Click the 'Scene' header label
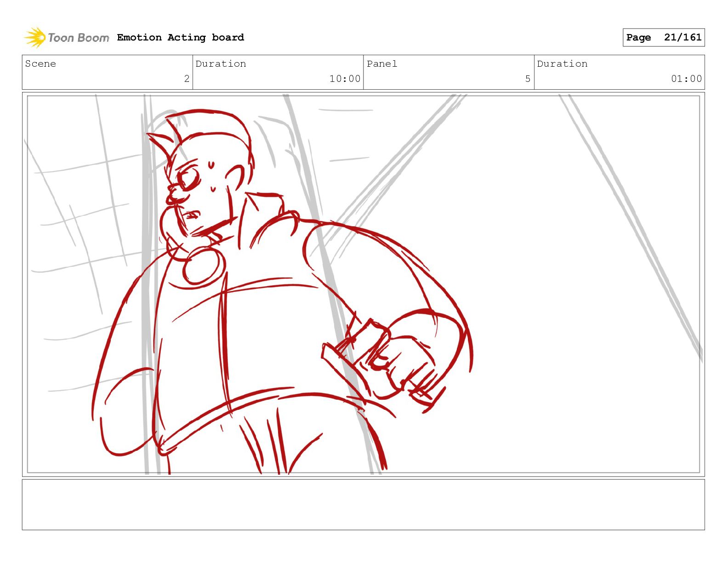The image size is (728, 563). (x=40, y=63)
